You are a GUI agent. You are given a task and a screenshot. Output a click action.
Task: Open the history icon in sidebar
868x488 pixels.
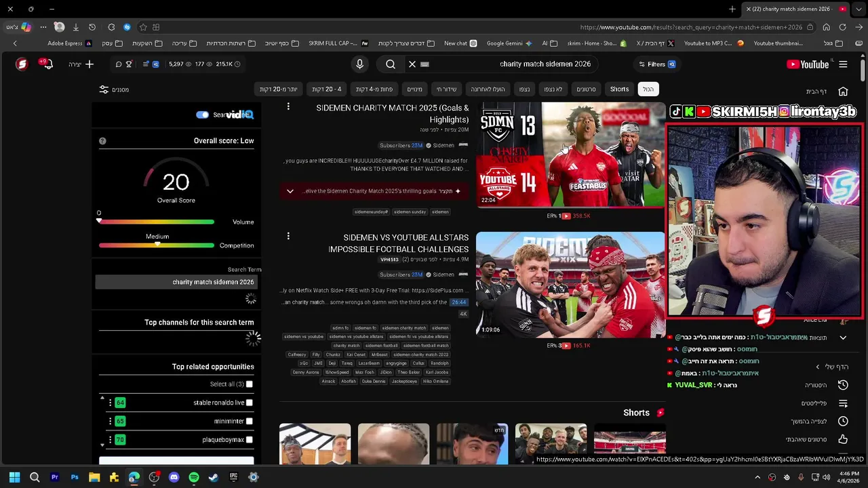843,385
